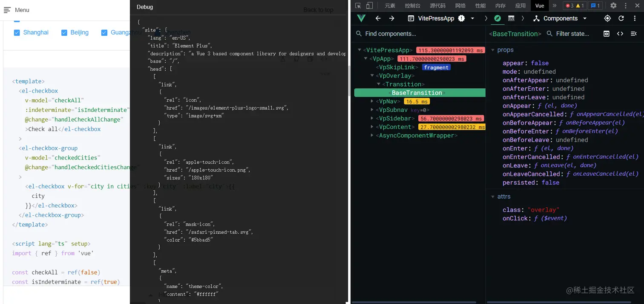Click the 'appear: false' prop
The height and width of the screenshot is (304, 644).
(x=525, y=63)
